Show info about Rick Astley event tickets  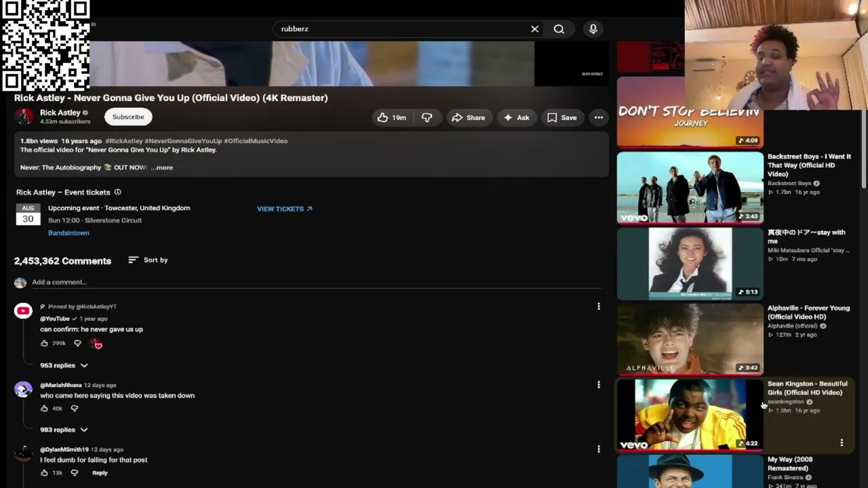click(x=117, y=192)
